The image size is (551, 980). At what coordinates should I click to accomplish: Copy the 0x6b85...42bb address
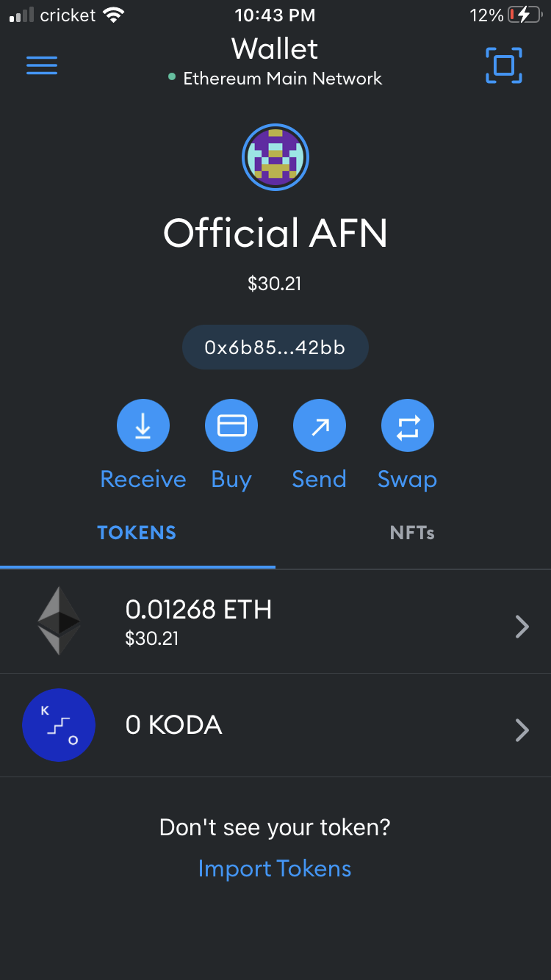(275, 347)
